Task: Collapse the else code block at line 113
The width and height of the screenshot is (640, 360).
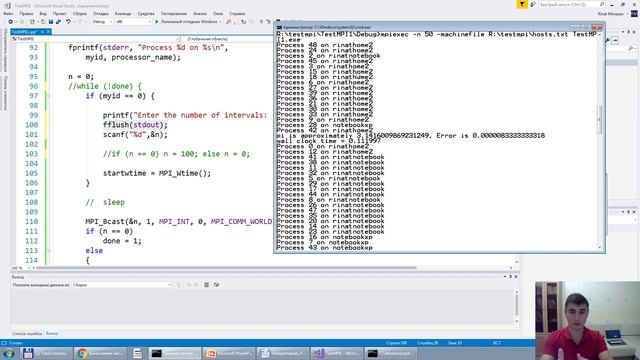Action: [48, 250]
